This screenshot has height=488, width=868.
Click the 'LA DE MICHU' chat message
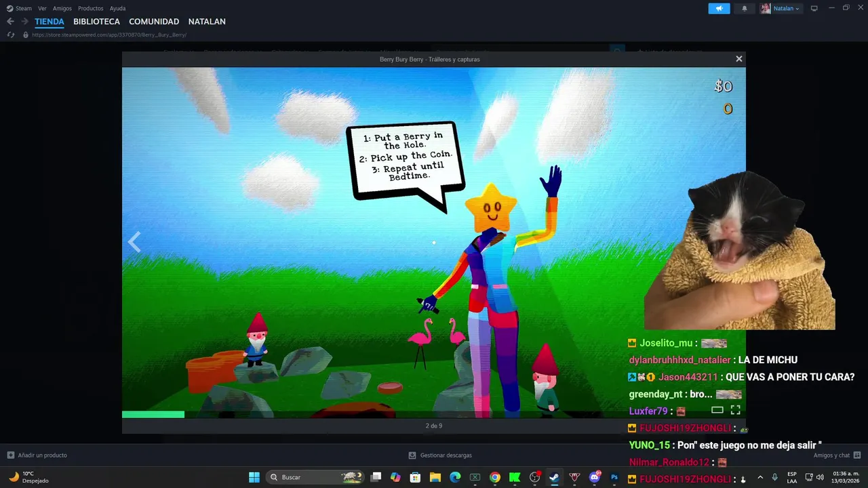[768, 360]
